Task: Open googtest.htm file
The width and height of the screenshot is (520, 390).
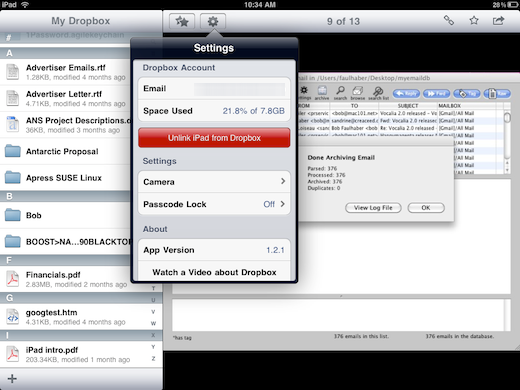Action: click(81, 317)
